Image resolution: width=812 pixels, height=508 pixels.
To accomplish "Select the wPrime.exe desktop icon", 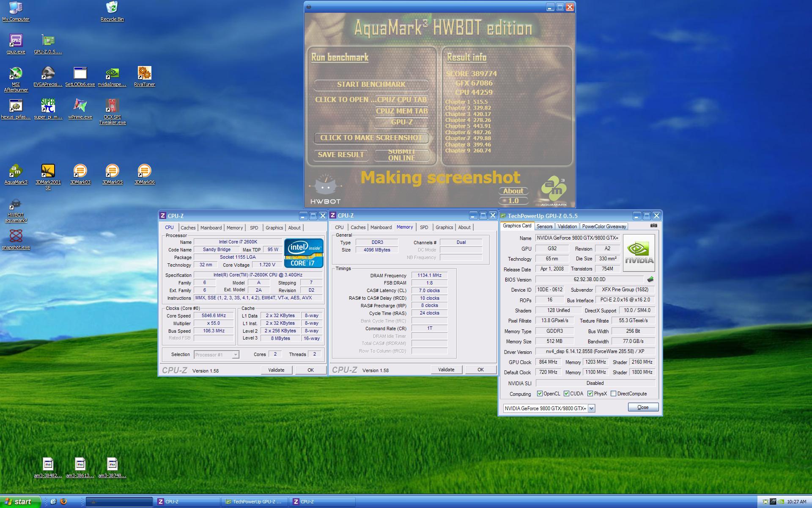I will (80, 109).
